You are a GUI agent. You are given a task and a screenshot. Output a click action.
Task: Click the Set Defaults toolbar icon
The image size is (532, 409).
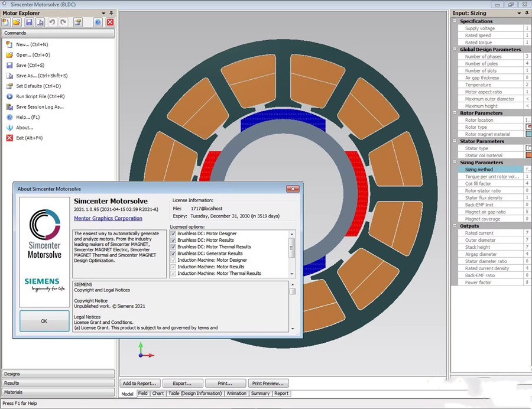tap(78, 22)
